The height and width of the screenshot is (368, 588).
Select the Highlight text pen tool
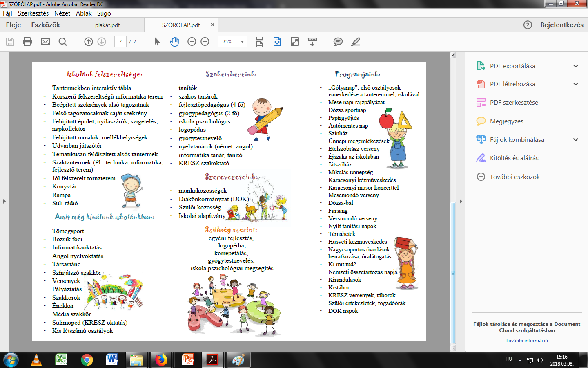(356, 42)
